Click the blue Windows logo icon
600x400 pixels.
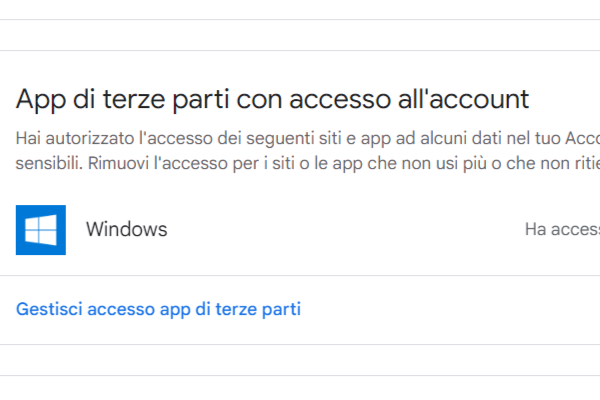(41, 230)
